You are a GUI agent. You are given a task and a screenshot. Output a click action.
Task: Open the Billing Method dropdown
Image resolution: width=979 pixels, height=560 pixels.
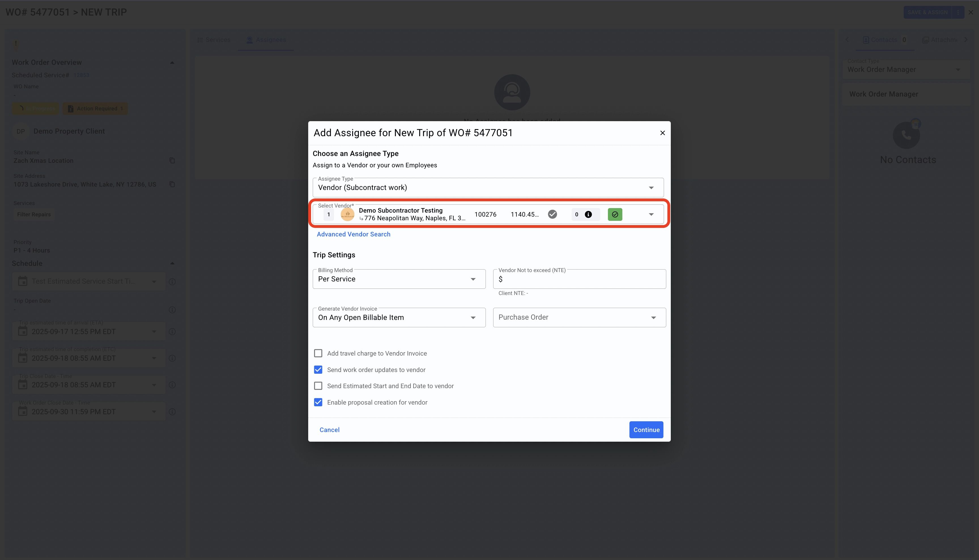[x=399, y=279]
